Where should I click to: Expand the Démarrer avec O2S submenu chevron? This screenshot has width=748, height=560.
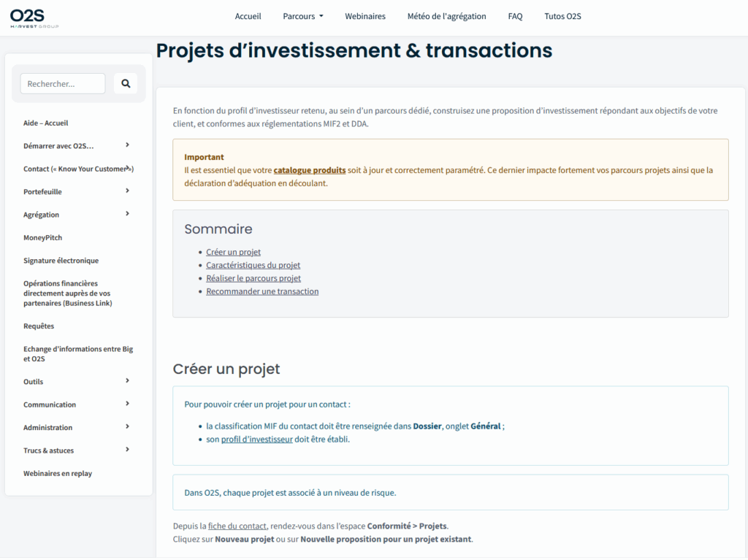click(x=127, y=145)
